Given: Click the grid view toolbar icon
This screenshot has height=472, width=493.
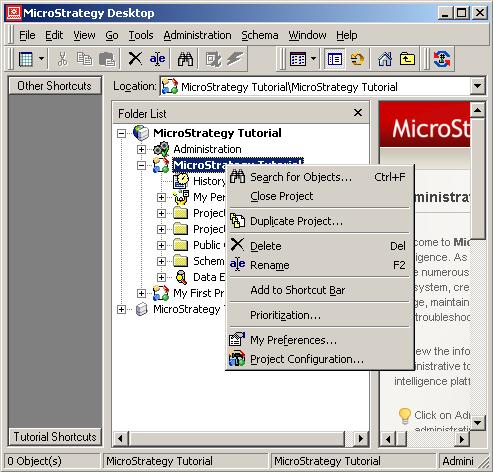Looking at the screenshot, I should [25, 59].
